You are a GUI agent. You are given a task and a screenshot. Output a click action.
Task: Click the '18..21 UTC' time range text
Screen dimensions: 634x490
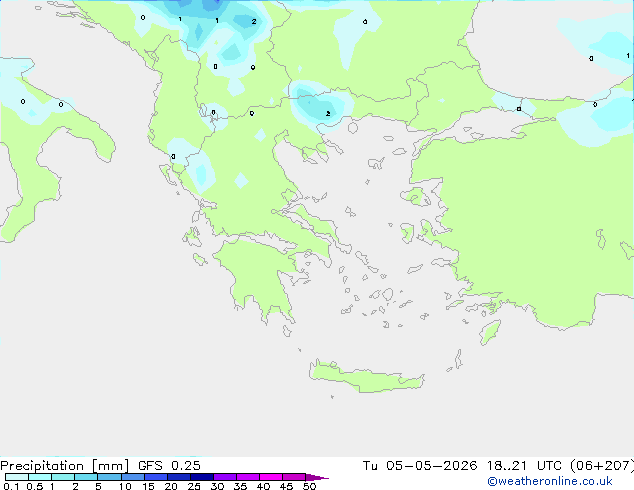[524, 466]
